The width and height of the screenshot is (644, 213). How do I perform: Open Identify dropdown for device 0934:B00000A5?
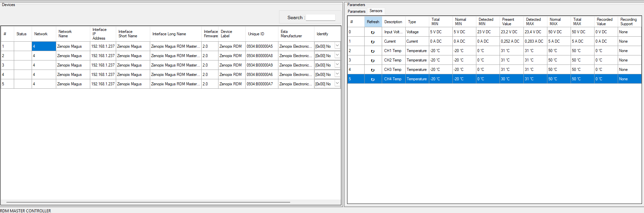337,46
